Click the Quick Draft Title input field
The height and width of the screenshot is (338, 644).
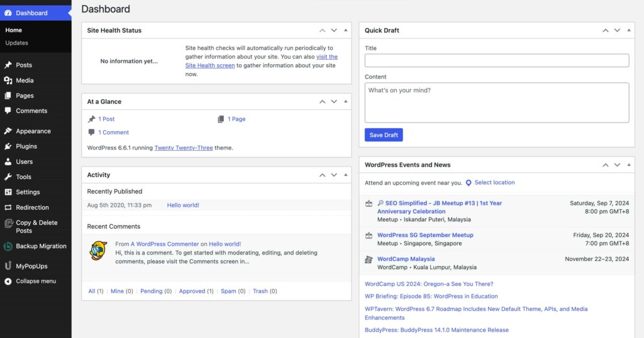click(497, 60)
